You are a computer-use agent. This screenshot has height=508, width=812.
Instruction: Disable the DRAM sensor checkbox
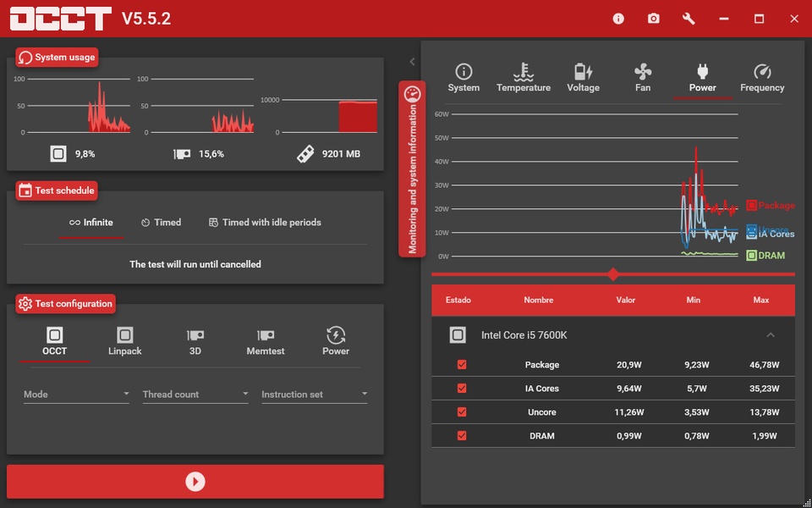tap(462, 436)
